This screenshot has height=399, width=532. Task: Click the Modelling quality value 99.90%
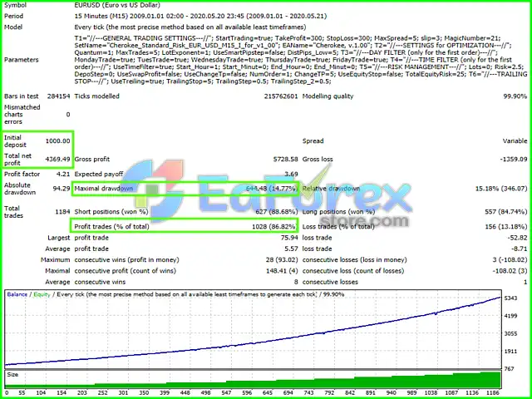point(515,96)
